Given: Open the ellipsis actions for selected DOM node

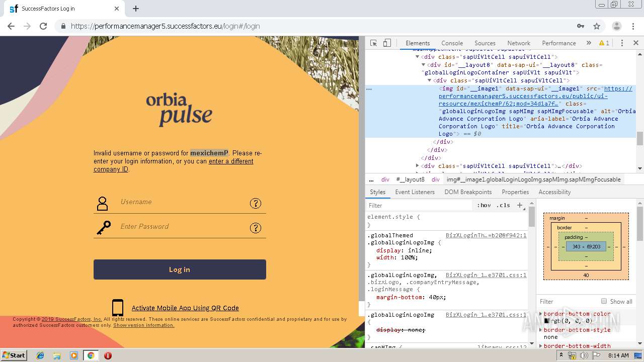Looking at the screenshot, I should [x=369, y=89].
